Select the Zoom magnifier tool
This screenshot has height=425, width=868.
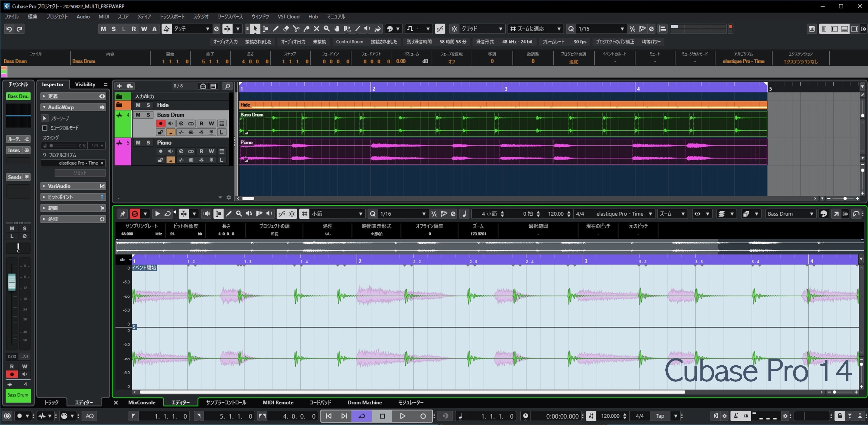coord(326,29)
